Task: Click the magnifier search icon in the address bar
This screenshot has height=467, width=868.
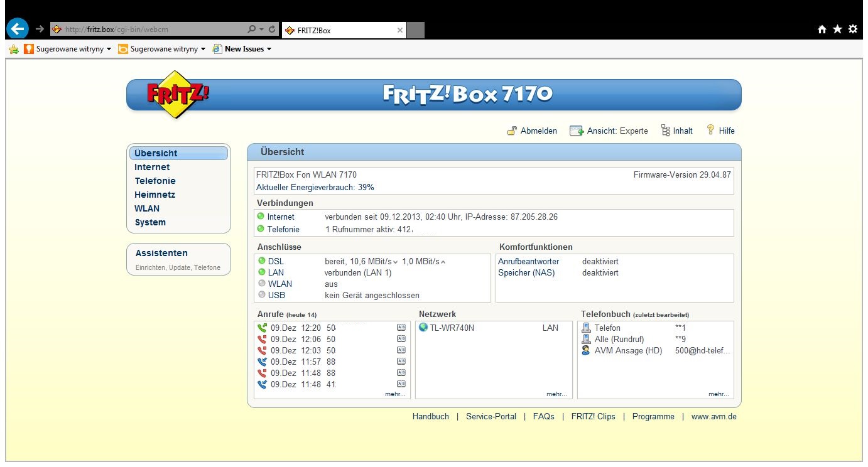Action: click(252, 29)
